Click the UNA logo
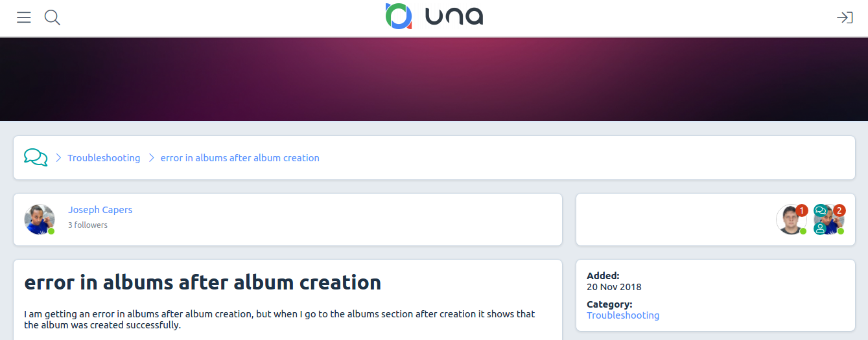The height and width of the screenshot is (340, 868). coord(434,17)
